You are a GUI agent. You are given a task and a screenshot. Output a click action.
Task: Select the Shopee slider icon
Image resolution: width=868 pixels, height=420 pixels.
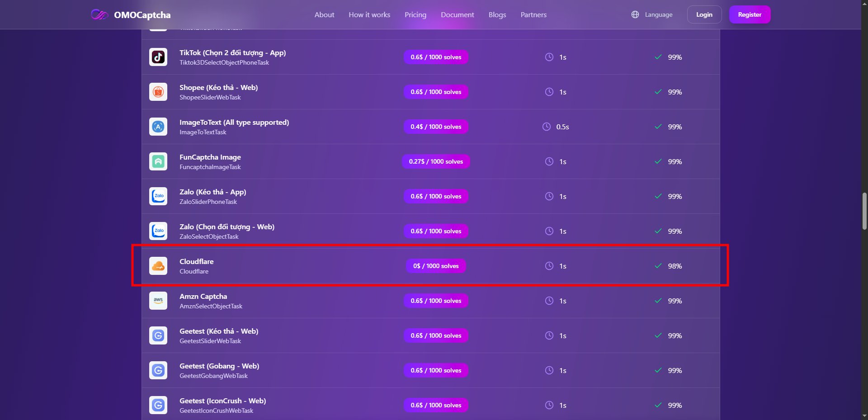158,92
